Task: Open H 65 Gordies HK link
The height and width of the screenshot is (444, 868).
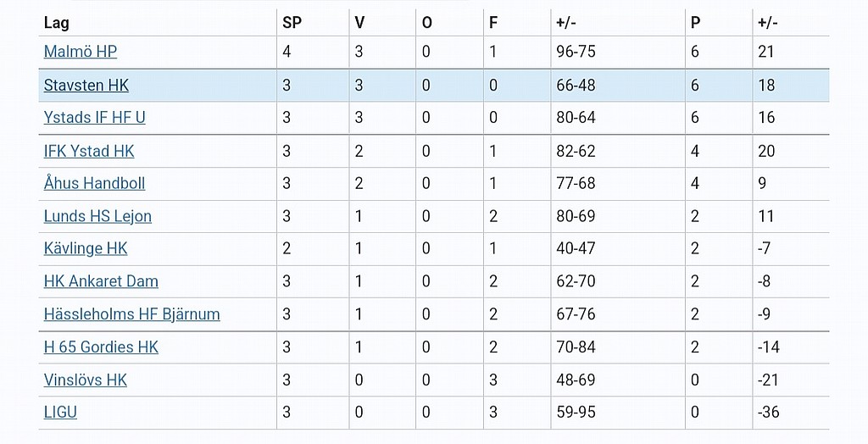Action: [x=102, y=347]
